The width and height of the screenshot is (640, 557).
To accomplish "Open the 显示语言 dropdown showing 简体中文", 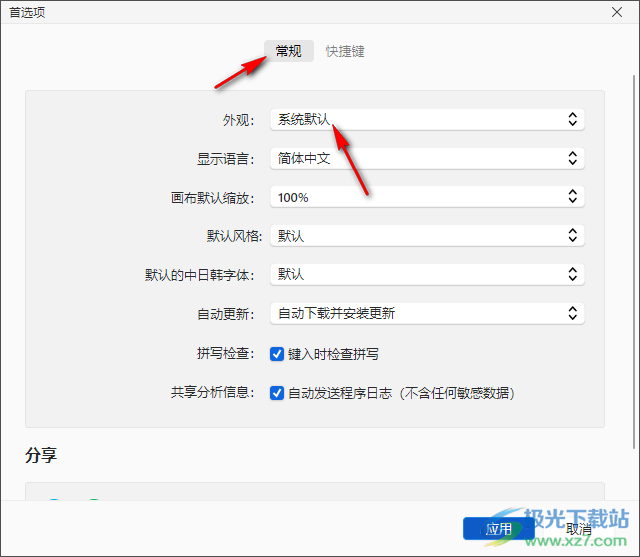I will click(427, 158).
